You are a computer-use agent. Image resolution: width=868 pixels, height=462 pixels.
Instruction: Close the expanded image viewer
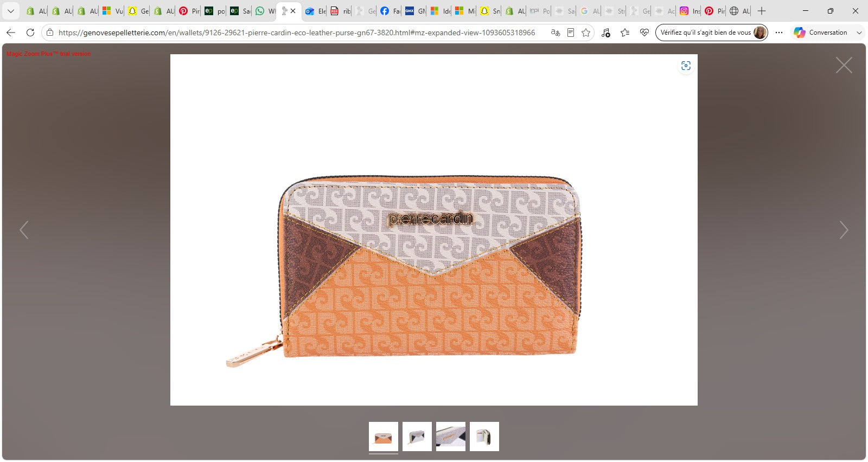844,65
